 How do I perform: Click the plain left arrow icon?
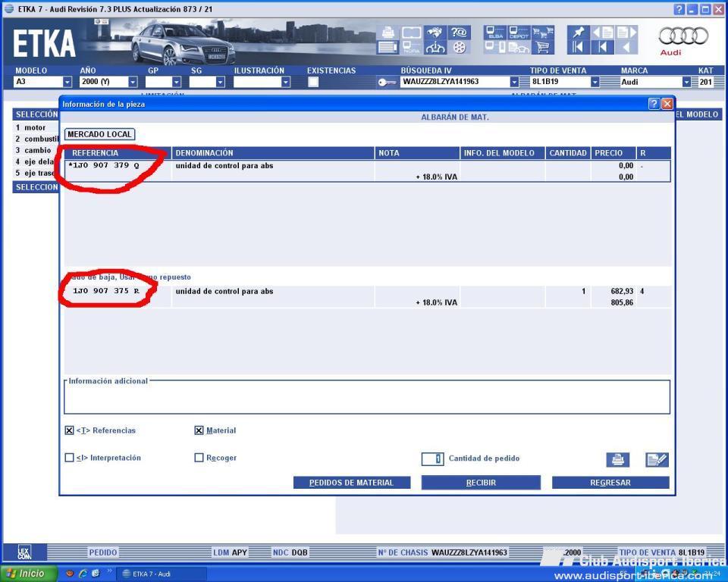pyautogui.click(x=627, y=47)
